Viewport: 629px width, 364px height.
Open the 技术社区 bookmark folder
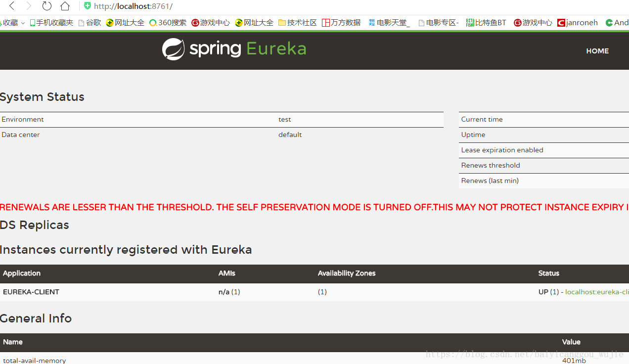tap(297, 23)
